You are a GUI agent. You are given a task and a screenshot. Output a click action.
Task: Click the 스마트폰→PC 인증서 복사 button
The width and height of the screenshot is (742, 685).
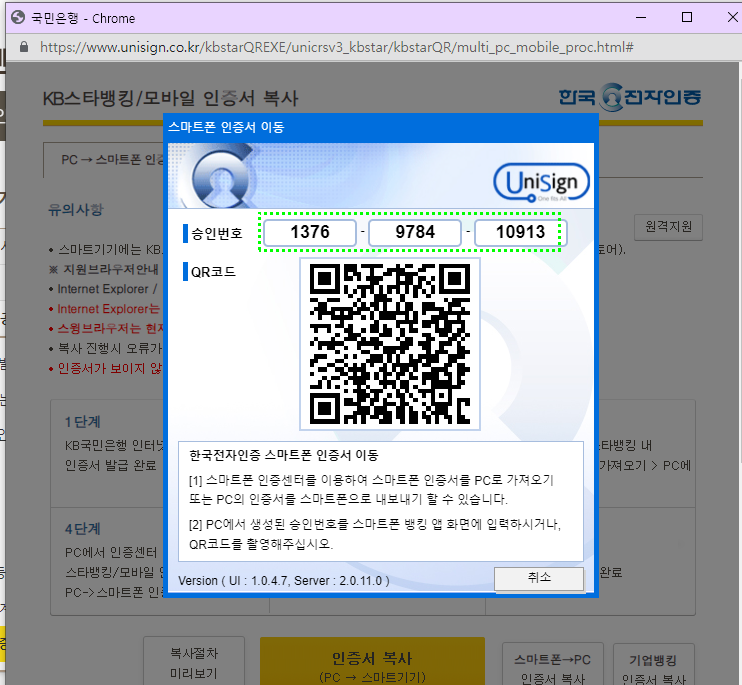553,665
